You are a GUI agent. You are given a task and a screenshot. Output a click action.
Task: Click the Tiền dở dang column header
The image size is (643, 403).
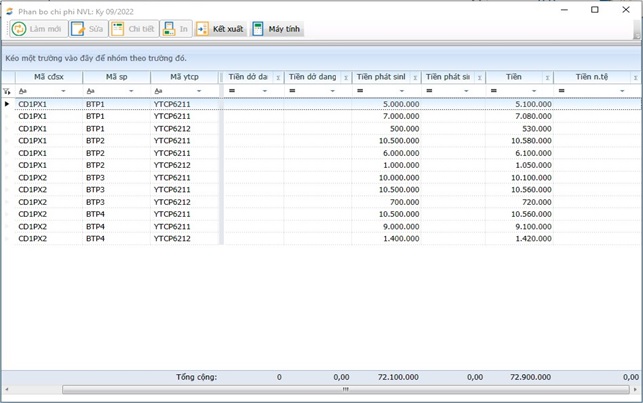click(312, 77)
